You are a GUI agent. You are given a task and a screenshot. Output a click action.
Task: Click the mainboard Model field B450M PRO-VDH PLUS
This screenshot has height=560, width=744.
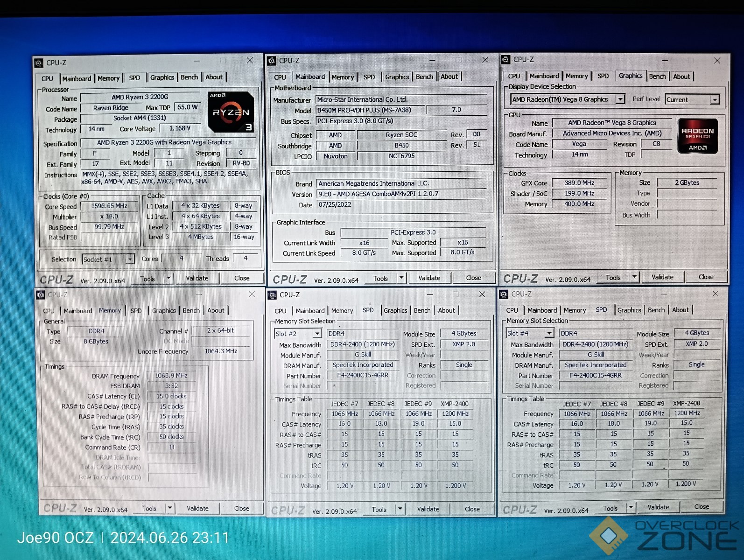tap(370, 110)
